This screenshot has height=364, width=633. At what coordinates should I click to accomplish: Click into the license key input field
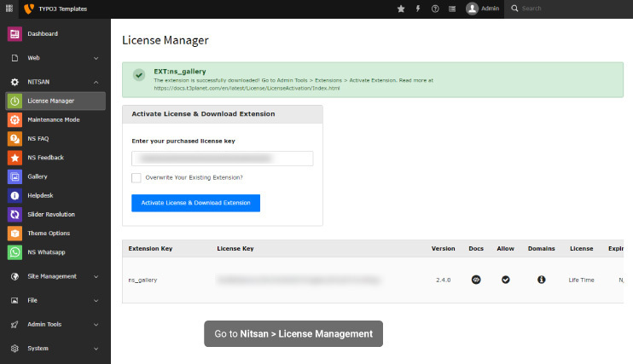click(223, 159)
